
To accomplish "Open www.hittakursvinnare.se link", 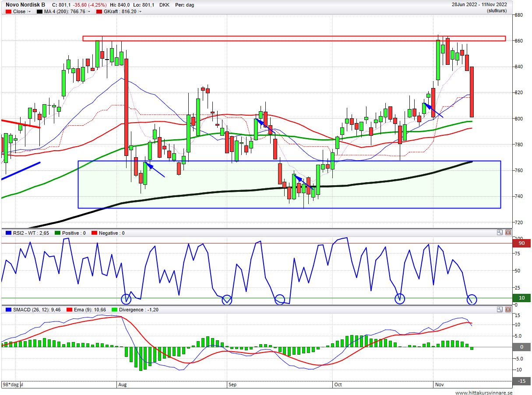I will tap(483, 393).
